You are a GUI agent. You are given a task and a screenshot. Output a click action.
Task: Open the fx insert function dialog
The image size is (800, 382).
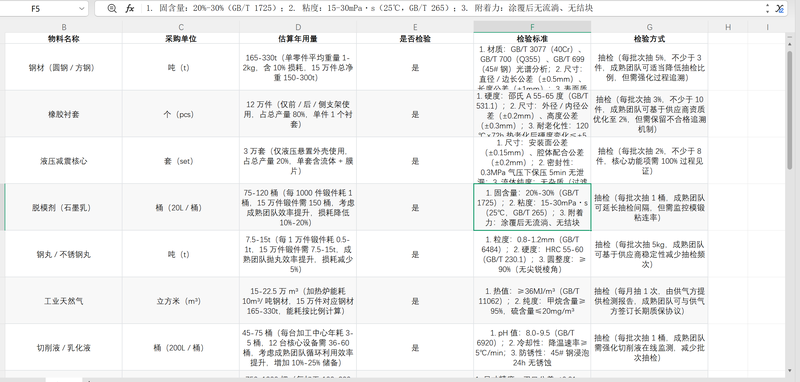pyautogui.click(x=130, y=9)
